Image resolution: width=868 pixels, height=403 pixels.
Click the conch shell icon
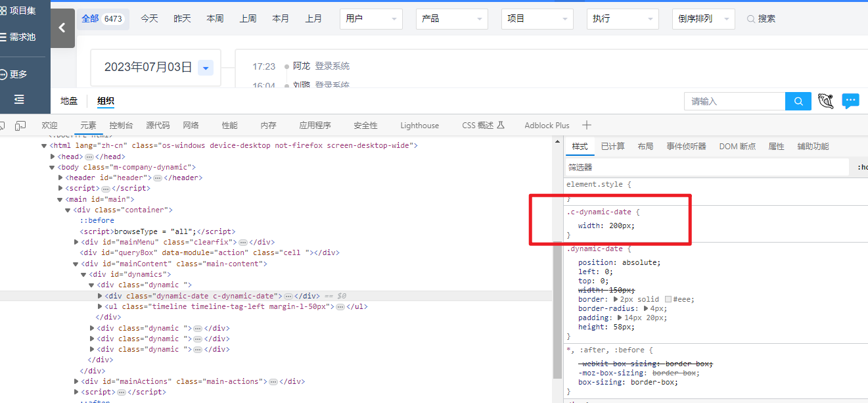(826, 101)
